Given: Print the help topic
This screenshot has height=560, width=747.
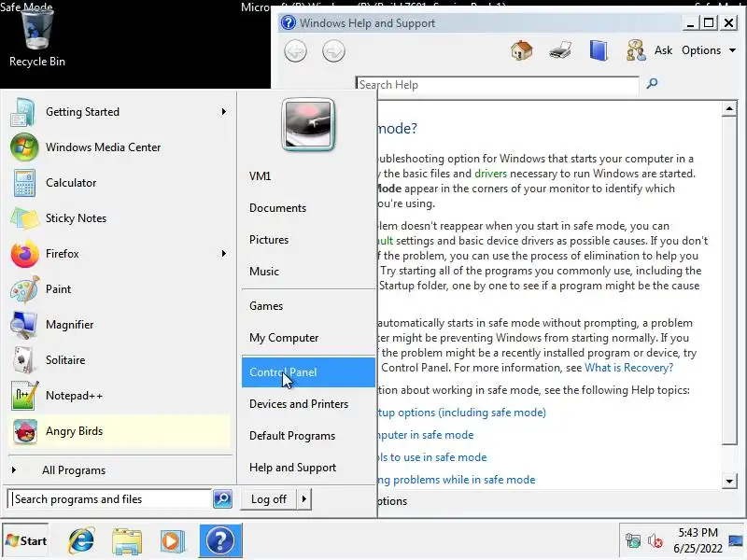Looking at the screenshot, I should [560, 50].
